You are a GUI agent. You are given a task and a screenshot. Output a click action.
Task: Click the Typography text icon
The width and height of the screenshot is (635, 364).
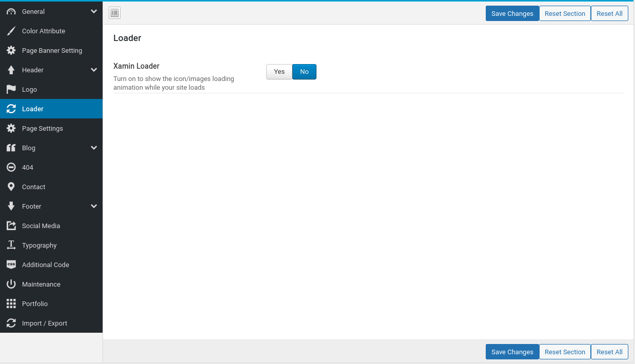(x=11, y=245)
